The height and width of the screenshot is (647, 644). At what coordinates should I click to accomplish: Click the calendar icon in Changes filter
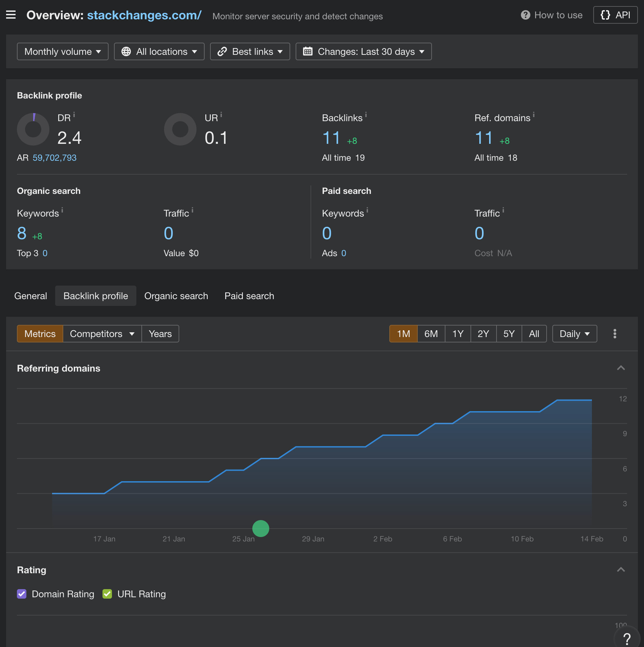point(307,51)
